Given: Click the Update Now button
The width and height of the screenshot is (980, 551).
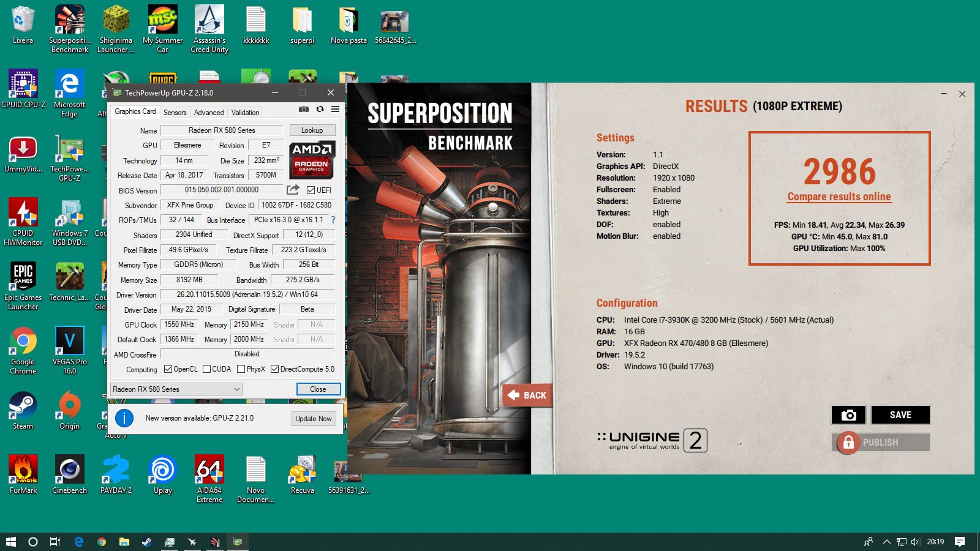Looking at the screenshot, I should [314, 419].
